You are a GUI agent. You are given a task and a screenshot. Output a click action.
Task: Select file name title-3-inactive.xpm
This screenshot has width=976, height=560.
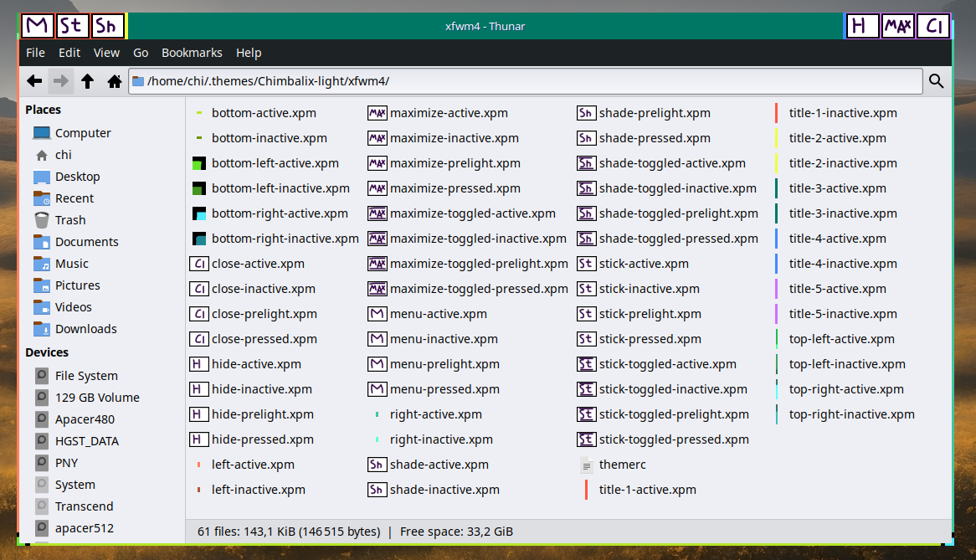843,213
